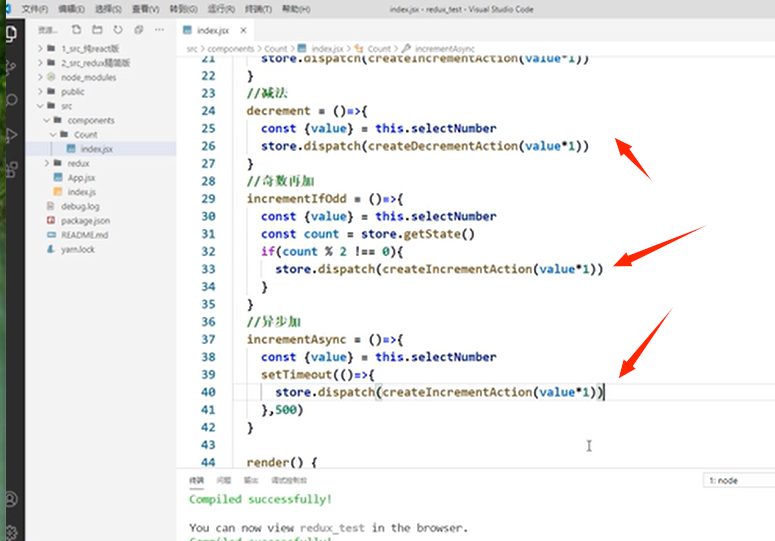
Task: Click the incrementAsync breadcrumb
Action: 444,48
